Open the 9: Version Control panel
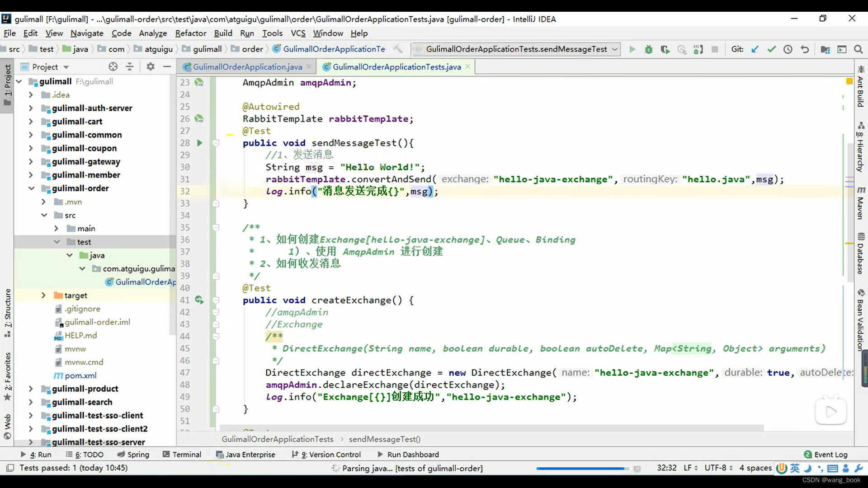868x488 pixels. coord(326,454)
